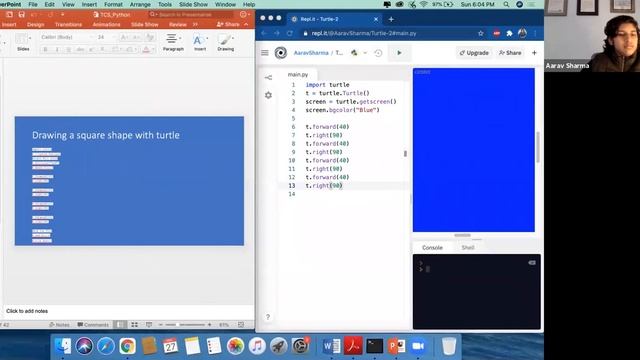Open the Chrome extensions puzzle icon
The image size is (640, 360).
point(509,33)
